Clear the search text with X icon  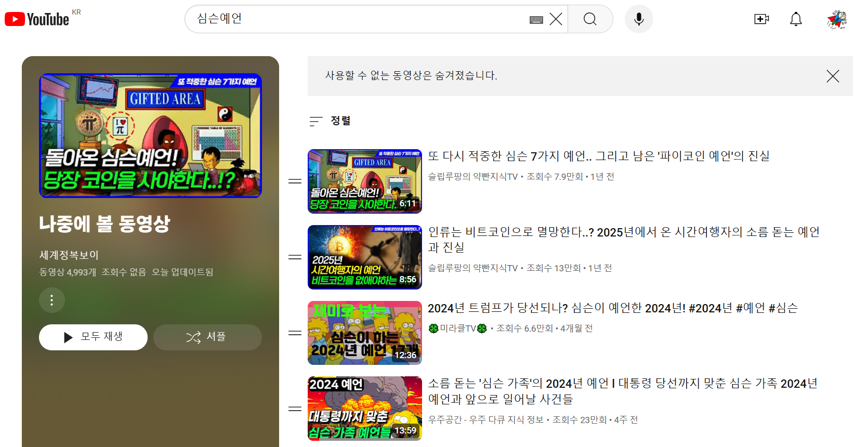click(556, 19)
